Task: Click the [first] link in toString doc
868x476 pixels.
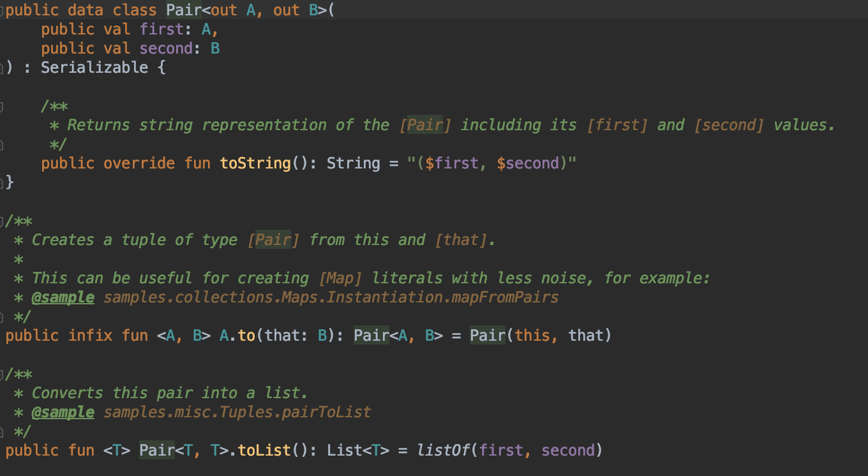Action: pos(617,125)
